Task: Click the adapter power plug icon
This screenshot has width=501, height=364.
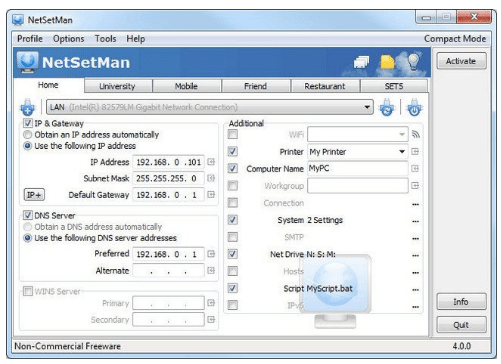Action: (x=414, y=107)
